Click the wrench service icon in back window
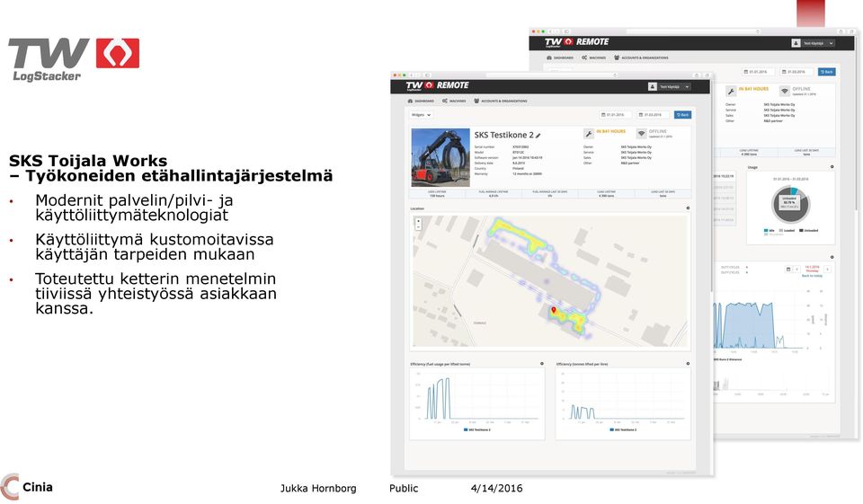863x504 pixels. (x=731, y=92)
